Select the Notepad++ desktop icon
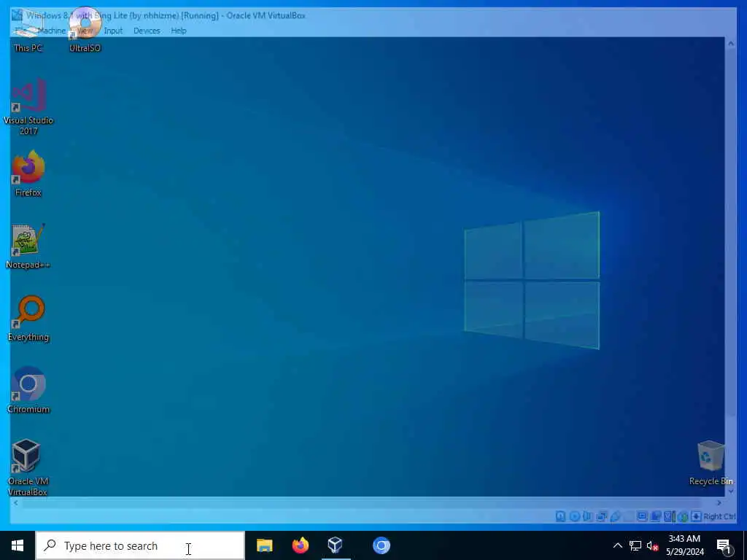747x560 pixels. (x=28, y=246)
